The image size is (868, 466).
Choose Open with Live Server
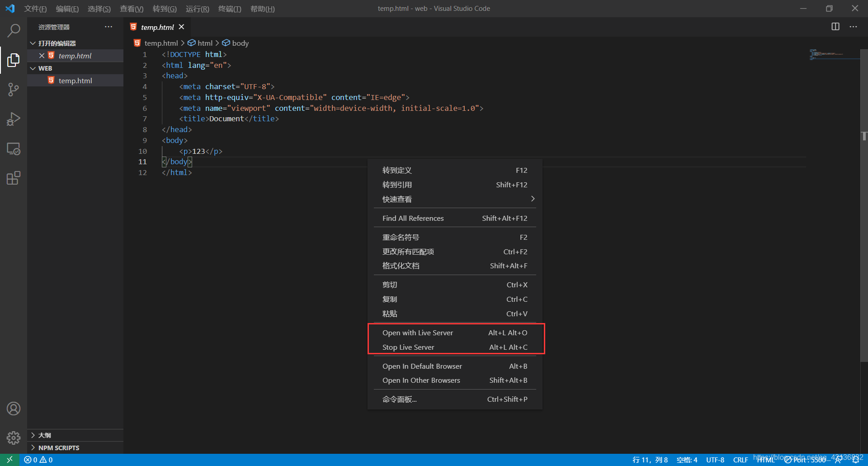point(455,333)
